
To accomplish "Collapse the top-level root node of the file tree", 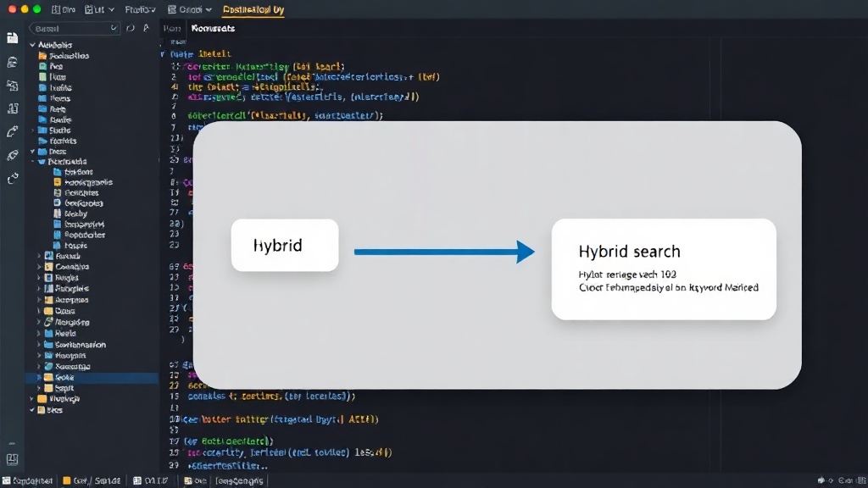I will [x=32, y=45].
